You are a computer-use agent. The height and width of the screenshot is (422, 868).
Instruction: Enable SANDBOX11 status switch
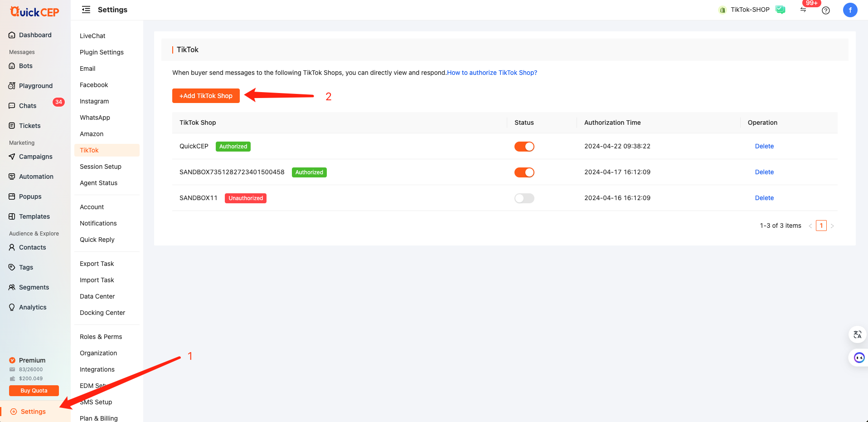point(524,198)
